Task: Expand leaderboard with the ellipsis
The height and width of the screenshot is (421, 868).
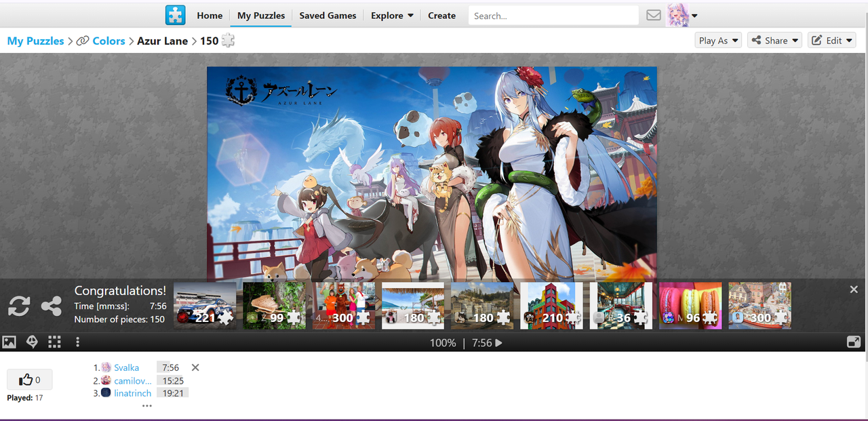Action: [147, 405]
